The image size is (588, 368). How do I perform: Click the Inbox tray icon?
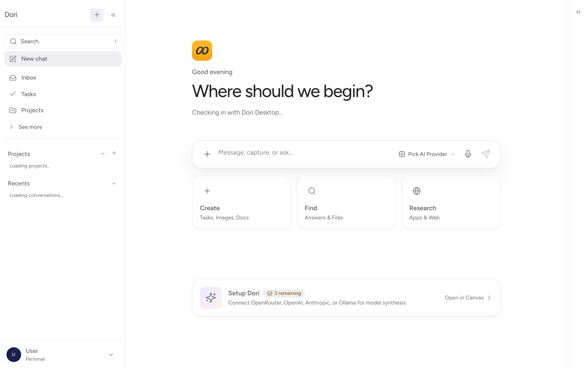(x=13, y=78)
